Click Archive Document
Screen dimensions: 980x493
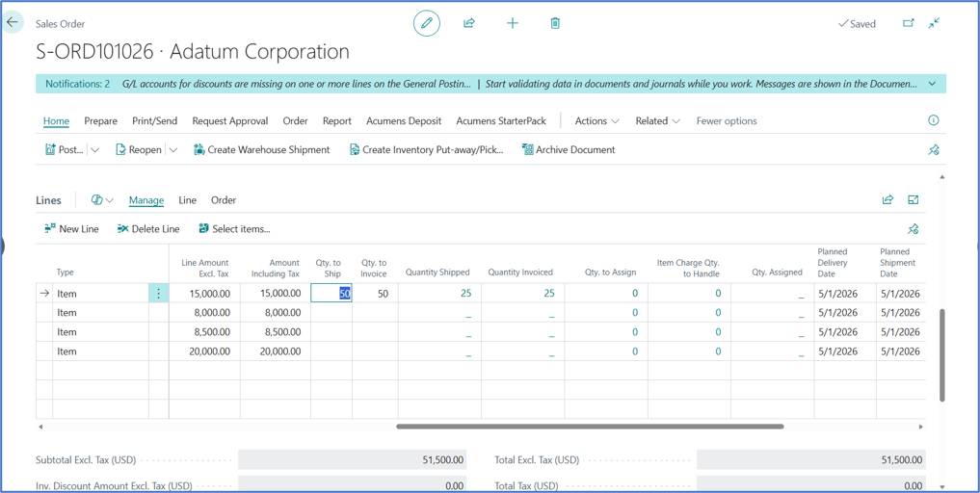[x=569, y=150]
